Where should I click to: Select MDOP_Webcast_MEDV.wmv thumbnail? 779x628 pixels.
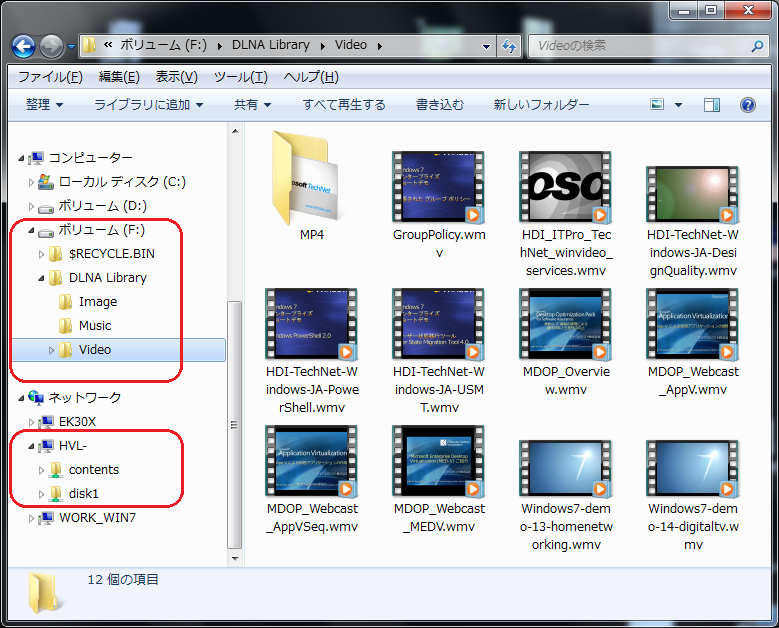click(438, 461)
